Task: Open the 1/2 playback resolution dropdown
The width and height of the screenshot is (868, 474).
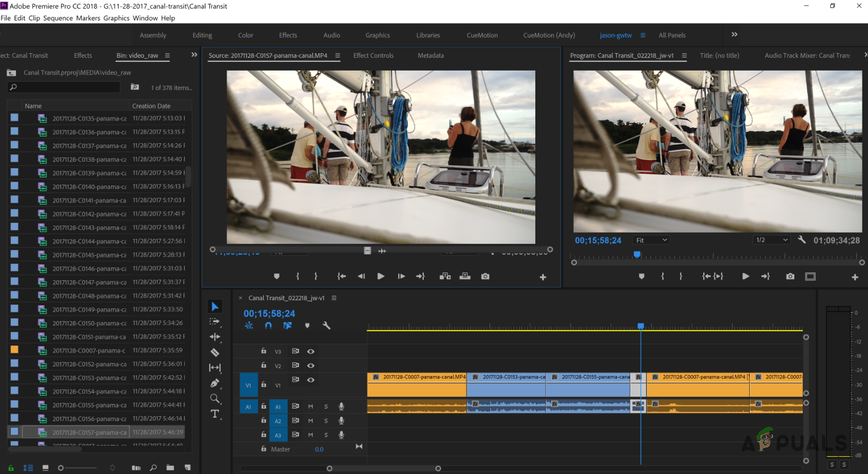Action: pos(771,240)
